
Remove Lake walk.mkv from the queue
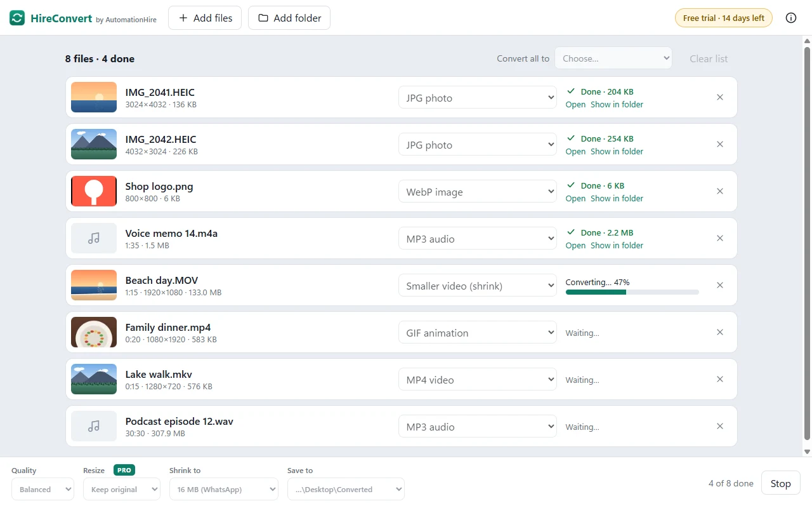(720, 379)
